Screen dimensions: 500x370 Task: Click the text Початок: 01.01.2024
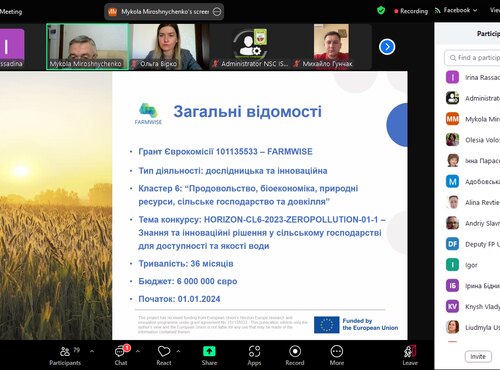click(x=179, y=299)
